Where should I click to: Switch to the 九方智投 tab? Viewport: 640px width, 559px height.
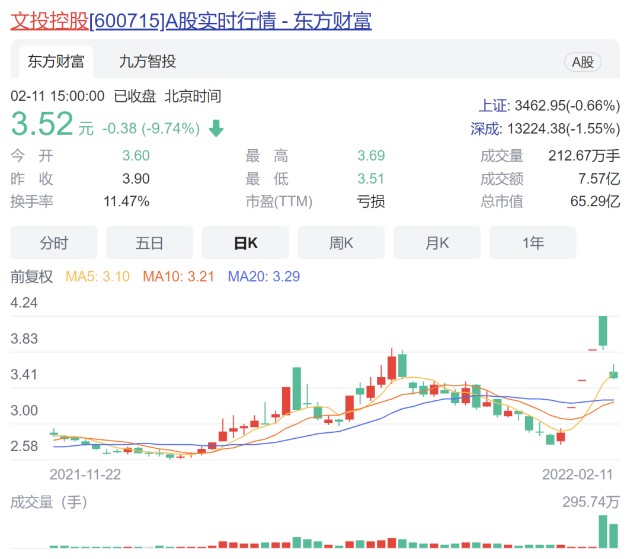click(x=147, y=62)
